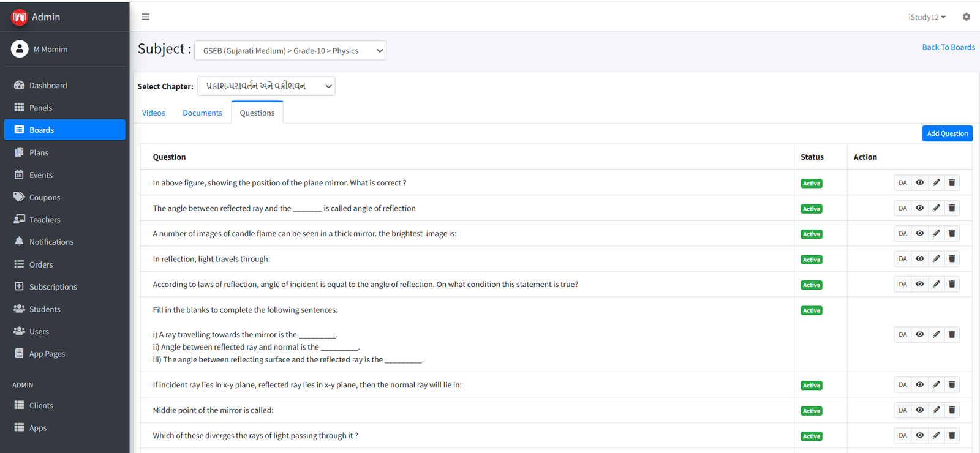Image resolution: width=980 pixels, height=453 pixels.
Task: View the plane mirror question with eye icon
Action: tap(919, 182)
